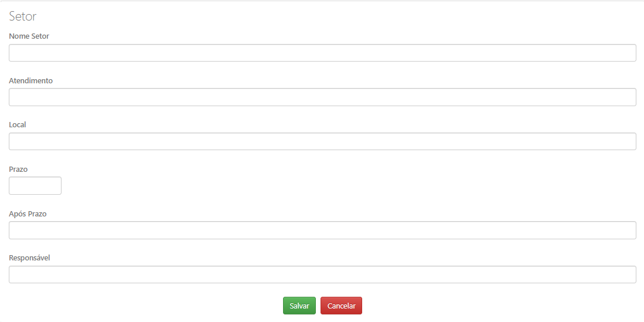Click the red Cancelar button
Screen dimensions: 644x322
point(341,306)
